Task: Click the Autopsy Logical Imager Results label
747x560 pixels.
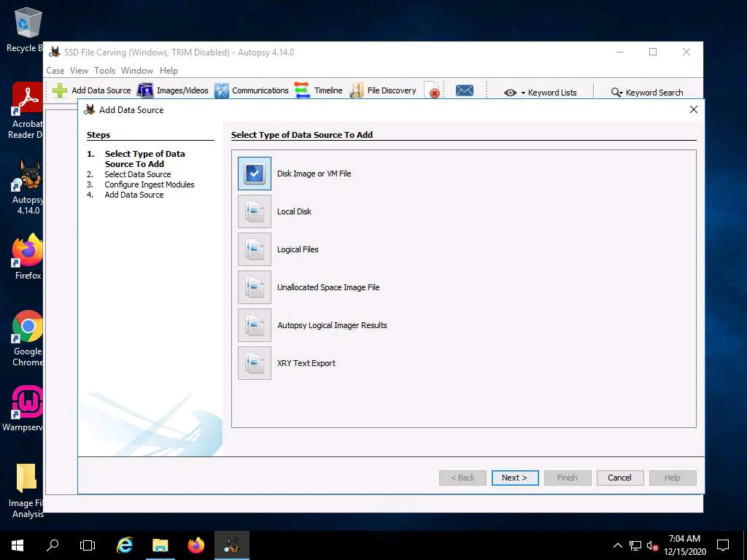Action: pos(332,325)
